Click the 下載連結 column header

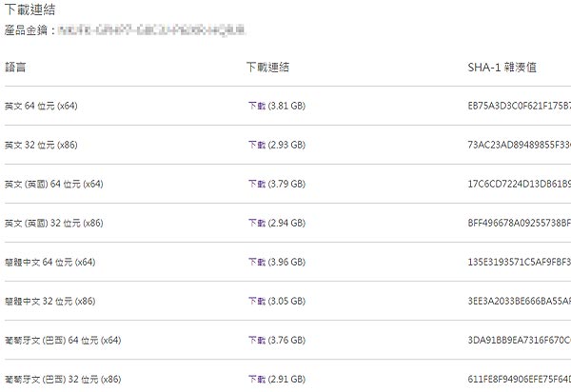click(267, 68)
